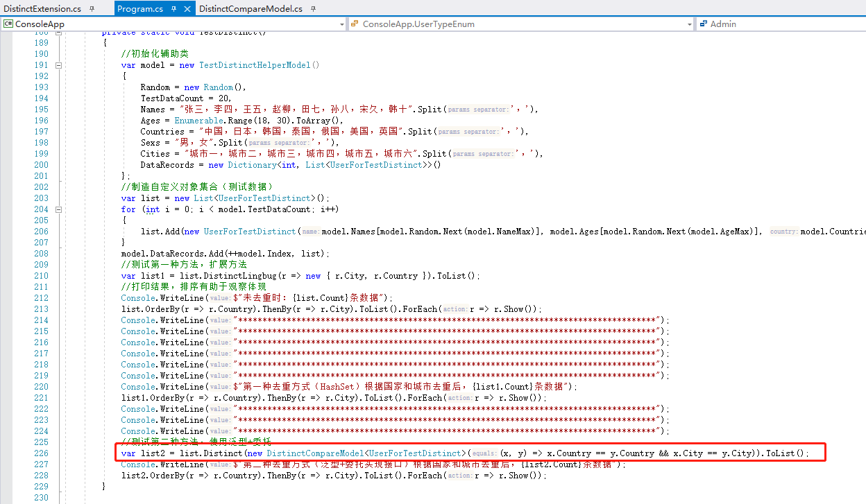Collapse the for loop at line 204
Viewport: 866px width, 504px height.
[x=58, y=209]
